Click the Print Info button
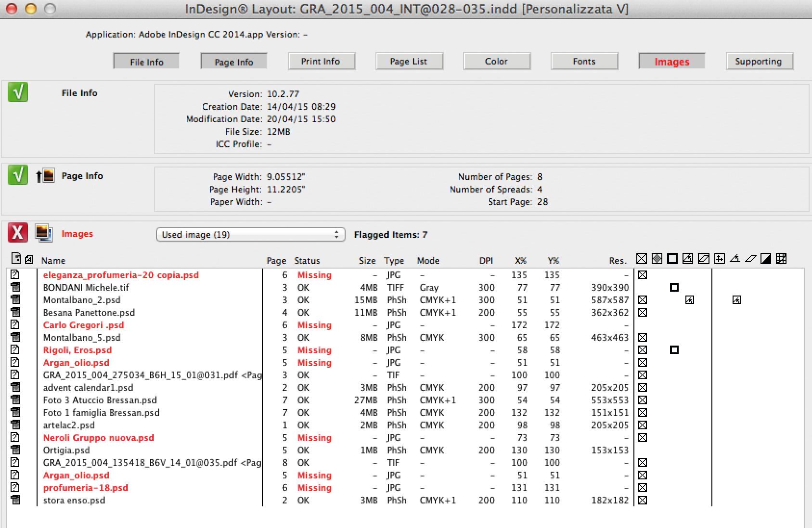The height and width of the screenshot is (528, 812). click(x=321, y=62)
